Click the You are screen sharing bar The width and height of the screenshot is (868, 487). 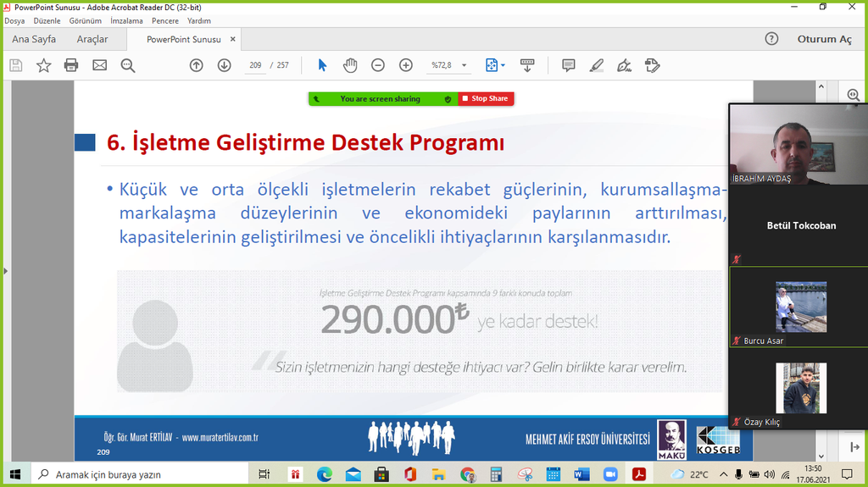(x=382, y=98)
